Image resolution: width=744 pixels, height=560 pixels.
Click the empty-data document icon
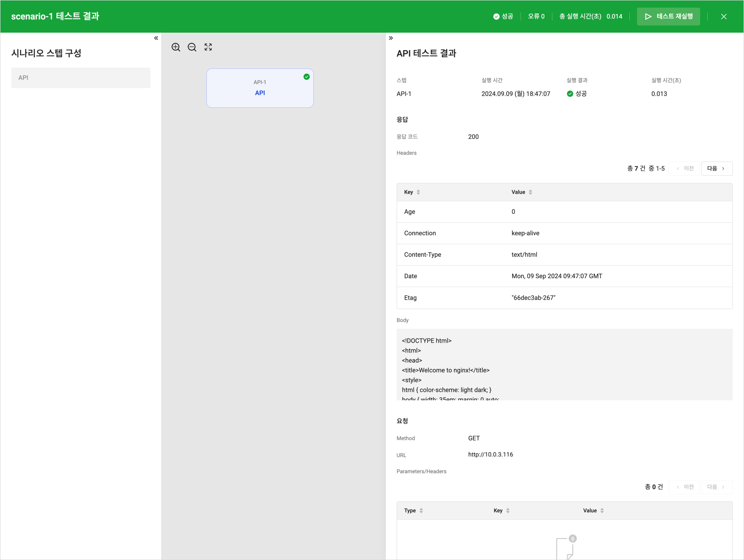[565, 547]
